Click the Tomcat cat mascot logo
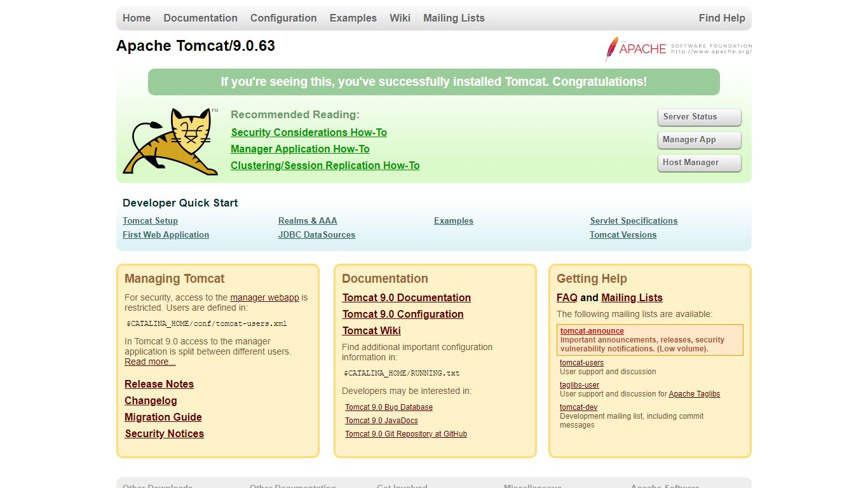 tap(170, 141)
